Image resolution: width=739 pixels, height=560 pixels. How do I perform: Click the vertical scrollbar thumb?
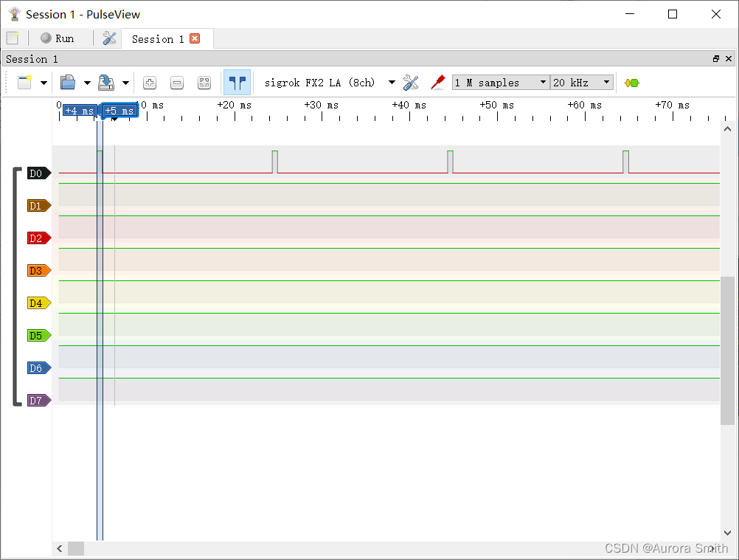click(727, 350)
